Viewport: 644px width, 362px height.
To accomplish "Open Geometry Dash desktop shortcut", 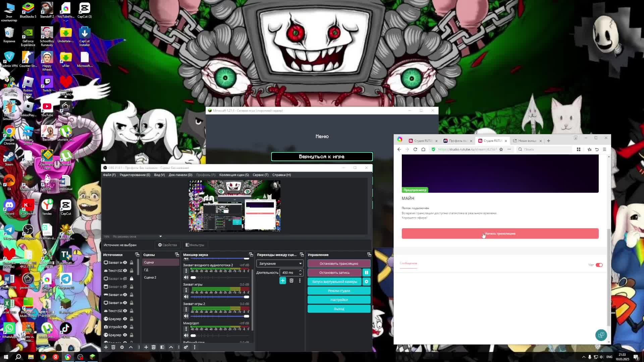I will (x=47, y=160).
